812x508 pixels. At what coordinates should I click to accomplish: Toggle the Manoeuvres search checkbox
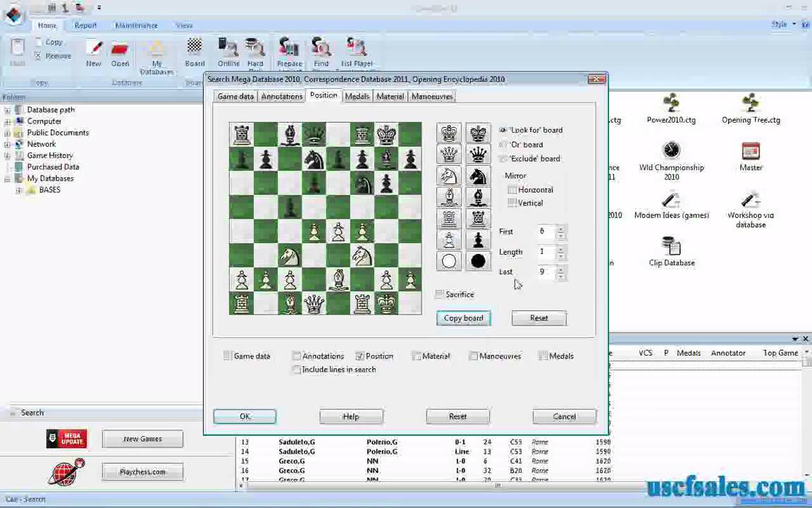473,356
